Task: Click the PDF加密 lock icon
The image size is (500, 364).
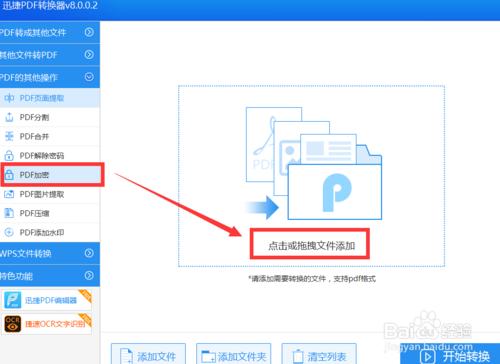Action: (x=9, y=175)
